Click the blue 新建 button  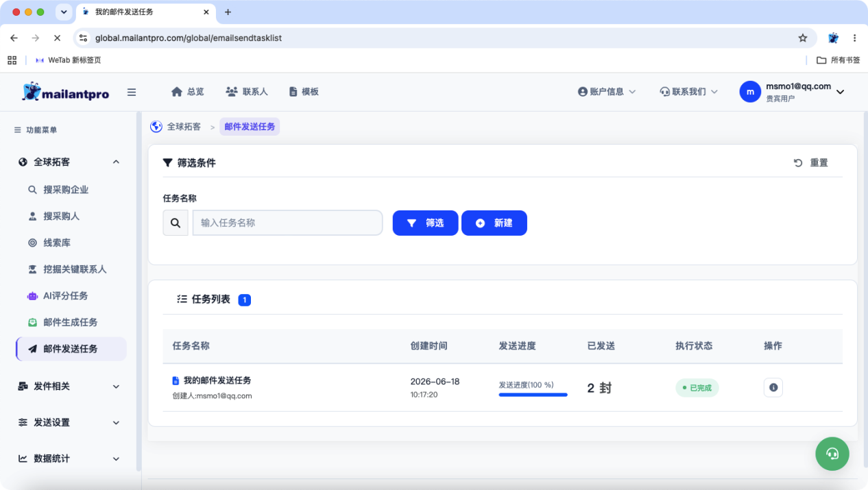(494, 223)
